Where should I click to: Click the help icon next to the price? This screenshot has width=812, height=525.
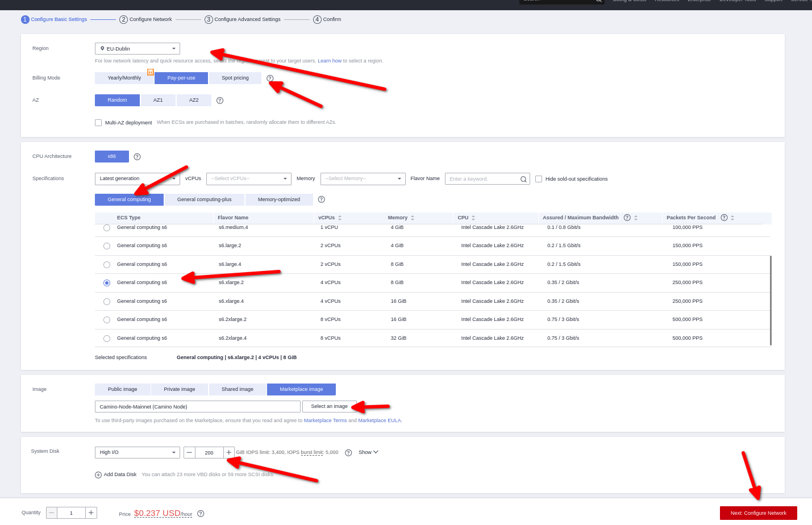[201, 514]
